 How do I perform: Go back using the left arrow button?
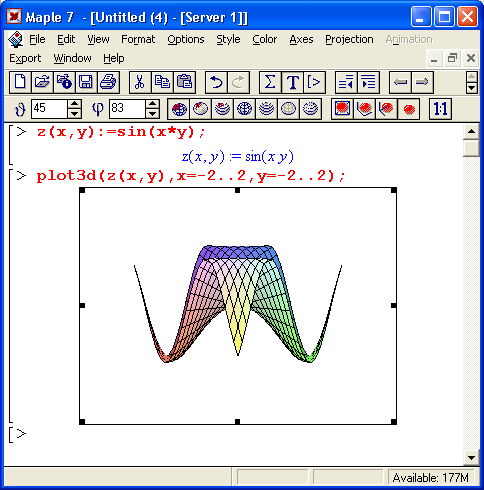400,82
